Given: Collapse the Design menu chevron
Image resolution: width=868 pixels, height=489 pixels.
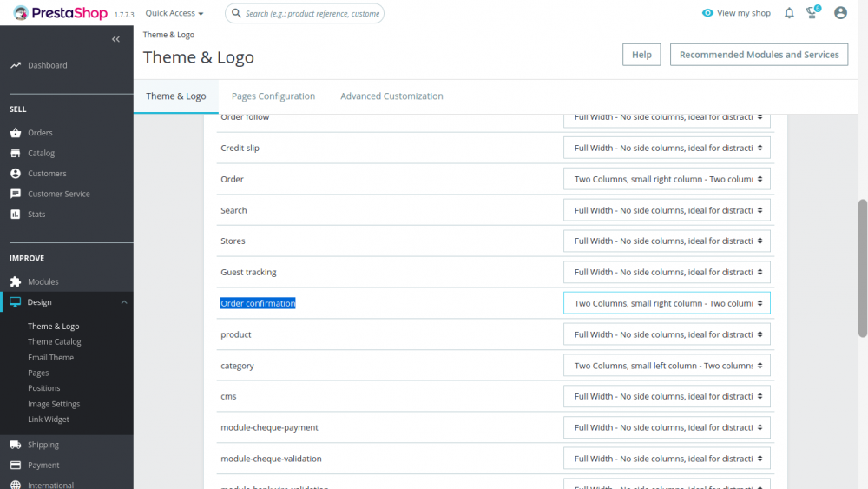Looking at the screenshot, I should (124, 302).
